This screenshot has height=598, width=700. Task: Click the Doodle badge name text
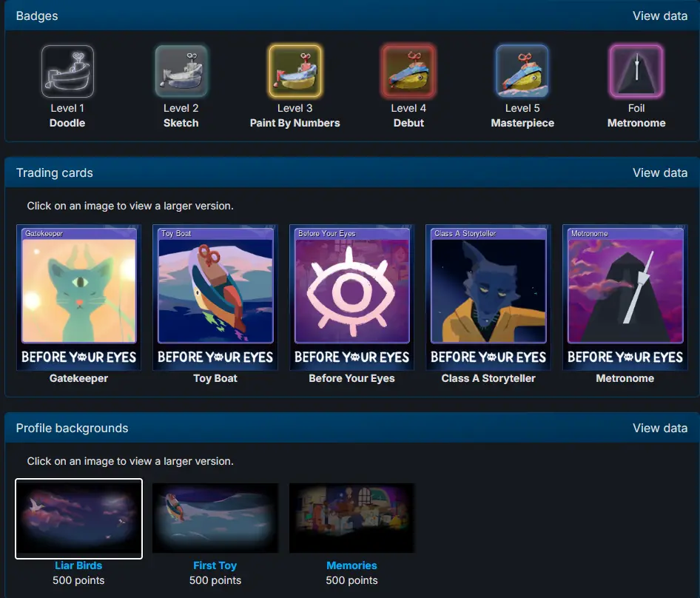[67, 123]
